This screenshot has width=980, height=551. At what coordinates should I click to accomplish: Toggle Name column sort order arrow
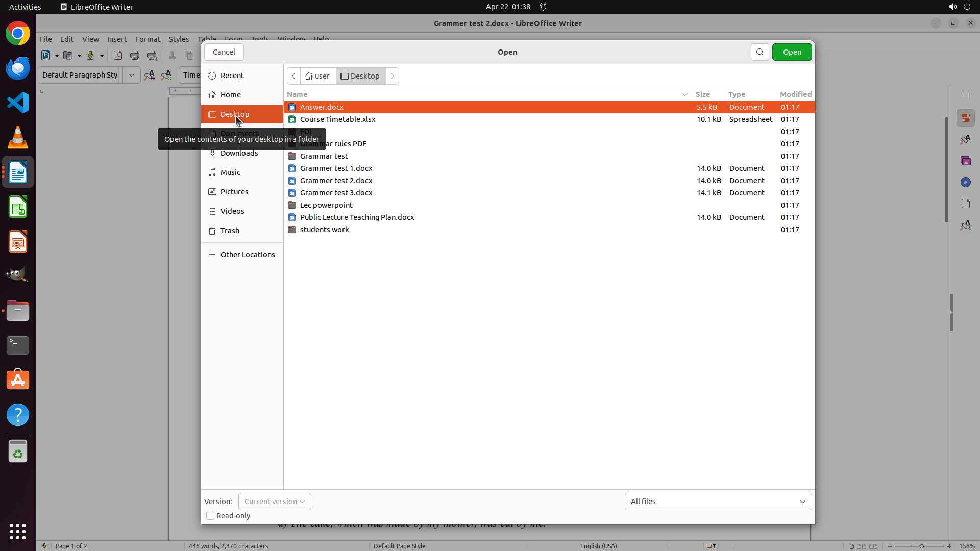(684, 94)
